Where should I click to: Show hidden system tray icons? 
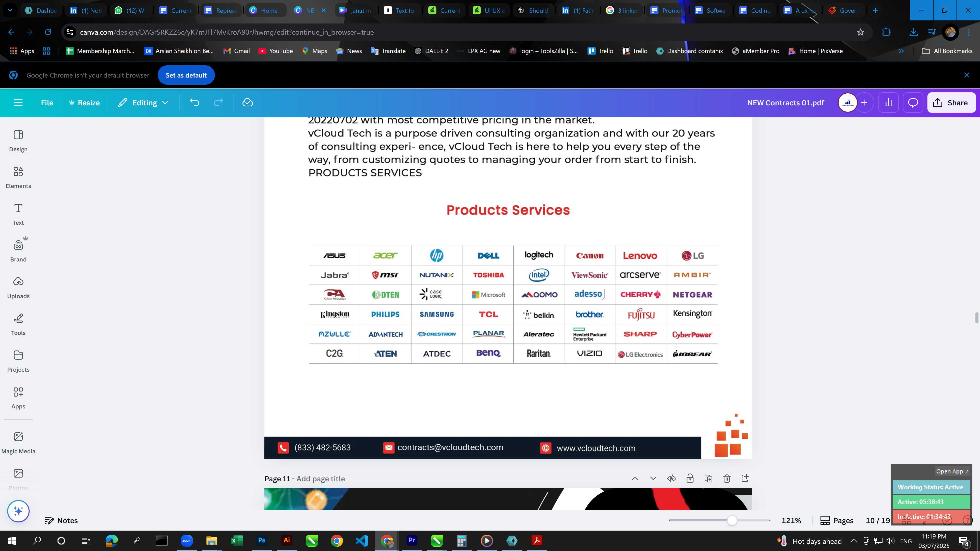(853, 541)
